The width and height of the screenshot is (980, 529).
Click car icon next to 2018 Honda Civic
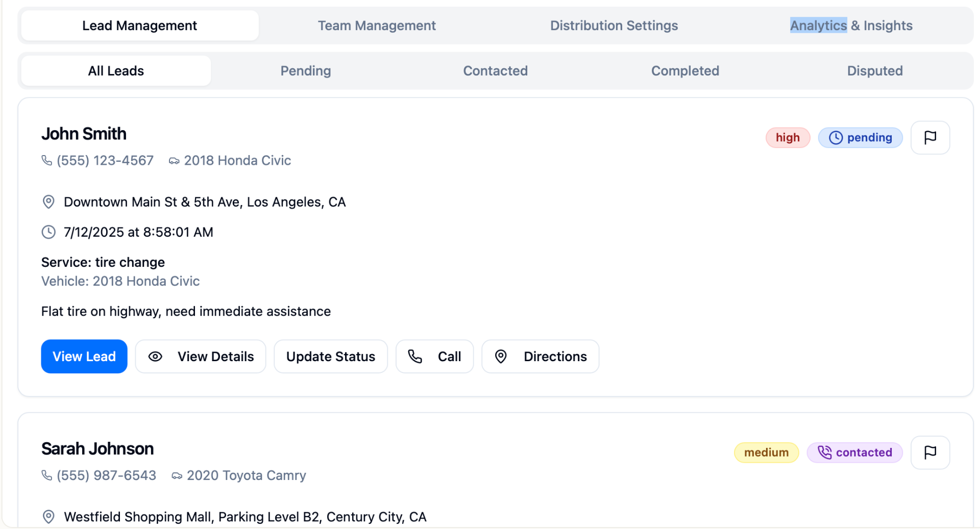[x=174, y=161]
